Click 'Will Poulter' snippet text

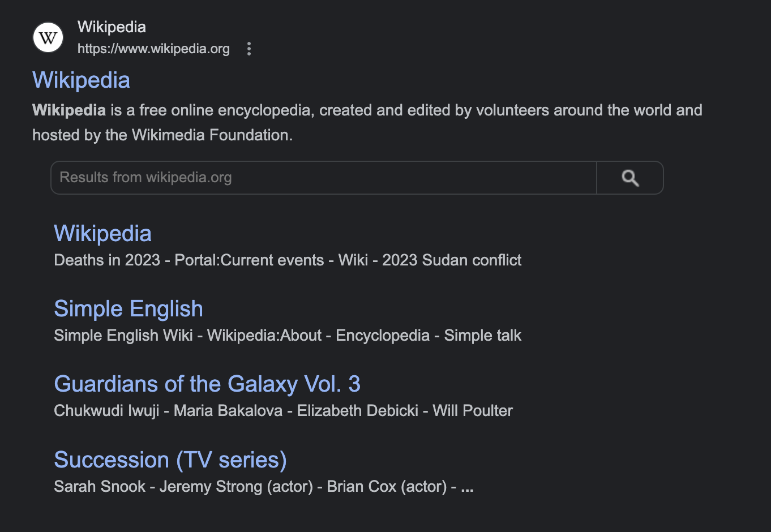(473, 411)
